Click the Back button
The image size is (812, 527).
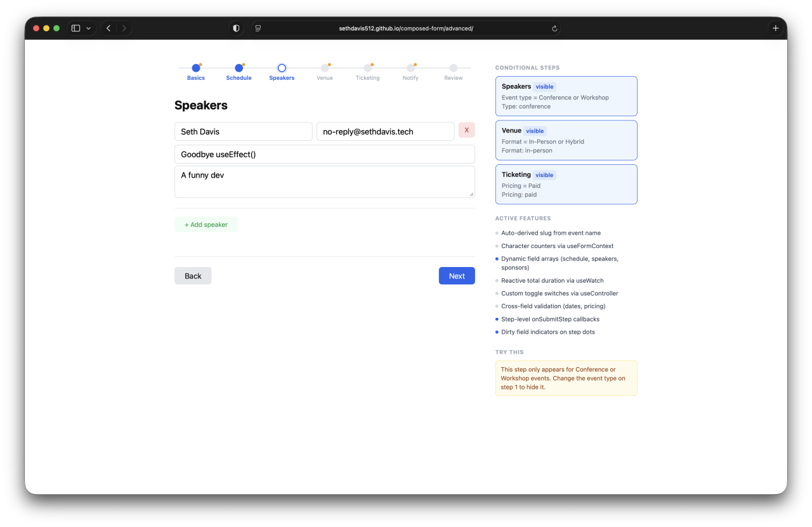click(x=193, y=276)
